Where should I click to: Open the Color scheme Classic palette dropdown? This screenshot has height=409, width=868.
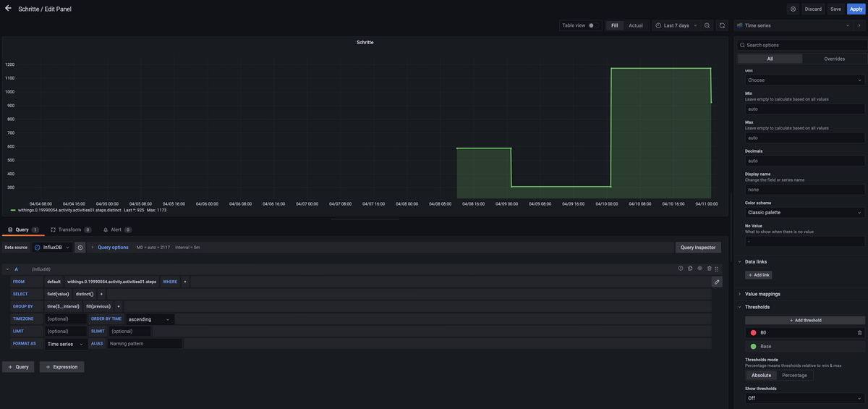click(x=804, y=213)
